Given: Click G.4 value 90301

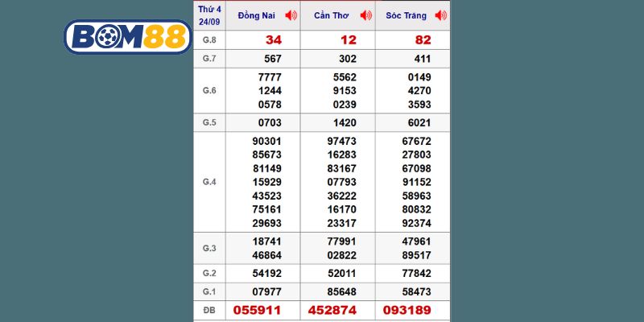Looking at the screenshot, I should point(267,142).
